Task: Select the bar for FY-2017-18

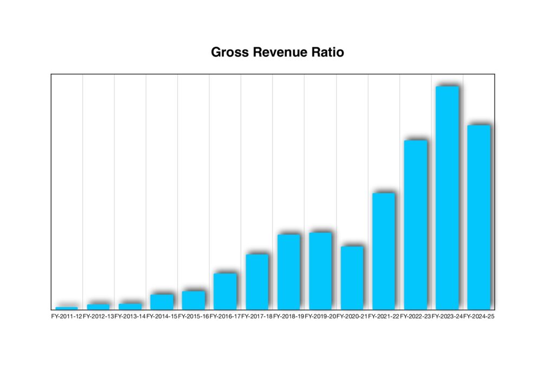Action: coord(257,281)
